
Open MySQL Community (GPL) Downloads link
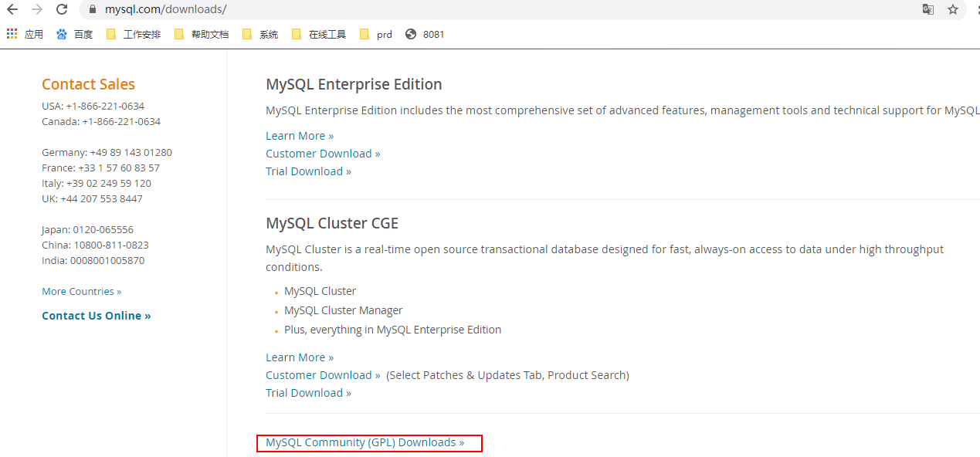[x=365, y=442]
